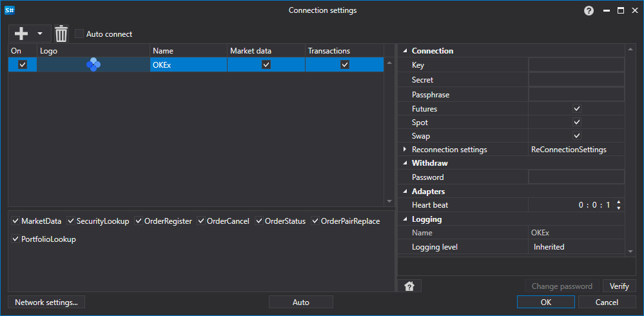Click the connections list scroll up arrow

pyautogui.click(x=389, y=63)
